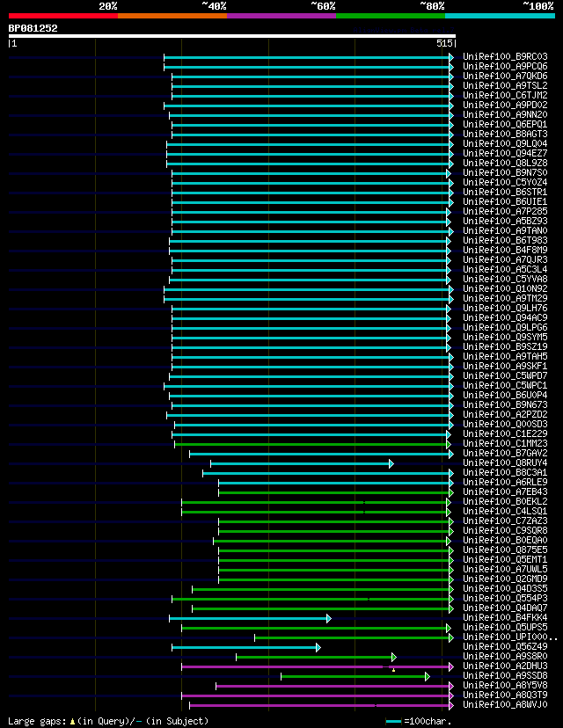The height and width of the screenshot is (728, 563).
Task: Click the red 20% legend color segment
Action: [63, 16]
